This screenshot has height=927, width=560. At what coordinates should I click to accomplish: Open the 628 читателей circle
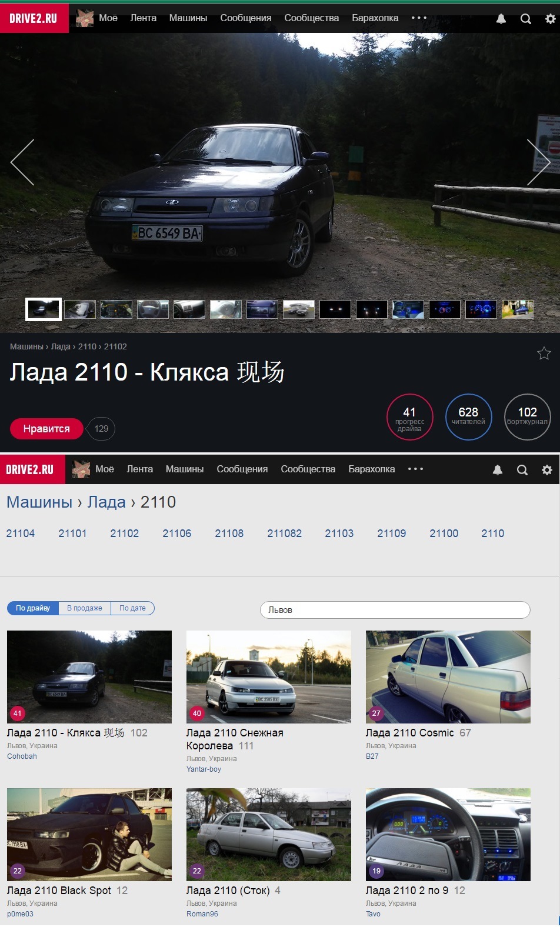[x=468, y=417]
